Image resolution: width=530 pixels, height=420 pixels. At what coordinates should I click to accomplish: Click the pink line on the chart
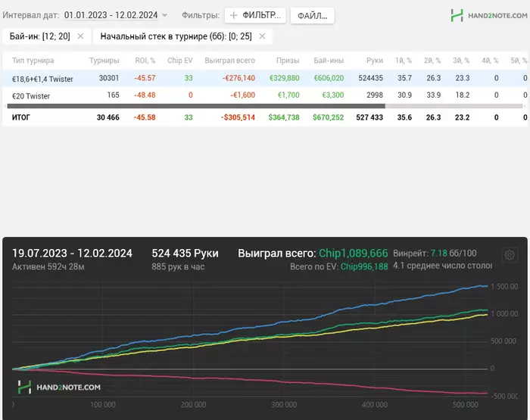click(284, 382)
